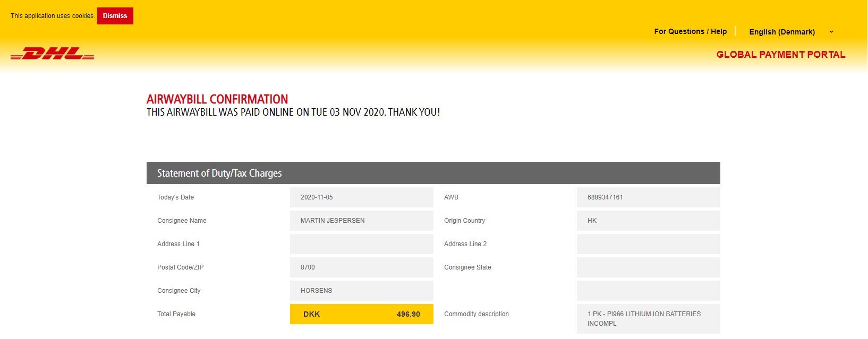Click the AIRWAYBILL CONFIRMATION heading
Screen dimensions: 868x339
point(217,99)
